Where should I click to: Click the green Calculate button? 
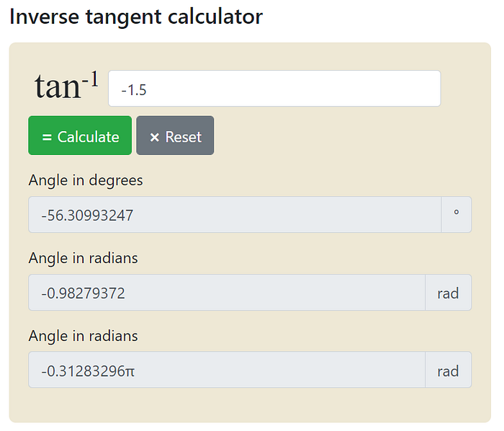click(80, 135)
